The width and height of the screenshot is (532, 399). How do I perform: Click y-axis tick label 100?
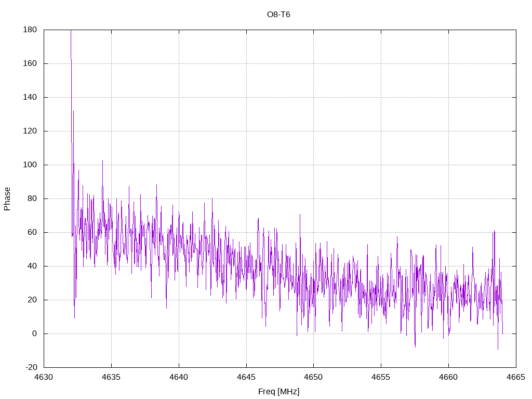tap(30, 165)
